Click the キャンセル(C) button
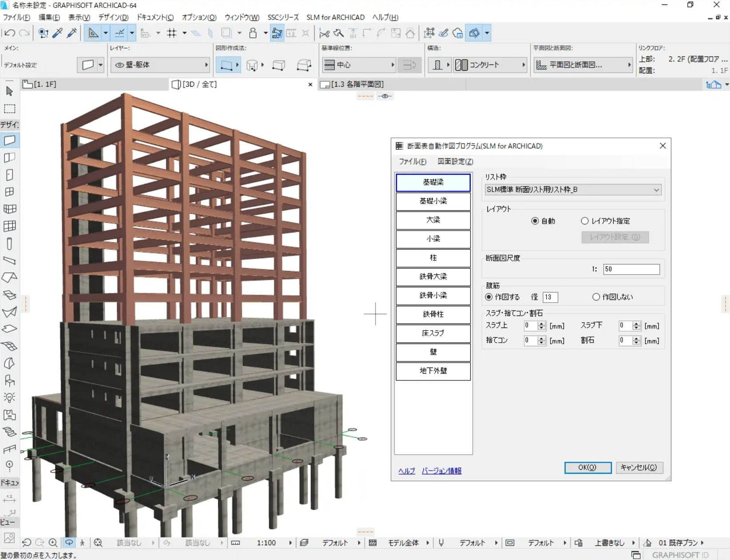Viewport: 730px width, 560px height. (639, 468)
